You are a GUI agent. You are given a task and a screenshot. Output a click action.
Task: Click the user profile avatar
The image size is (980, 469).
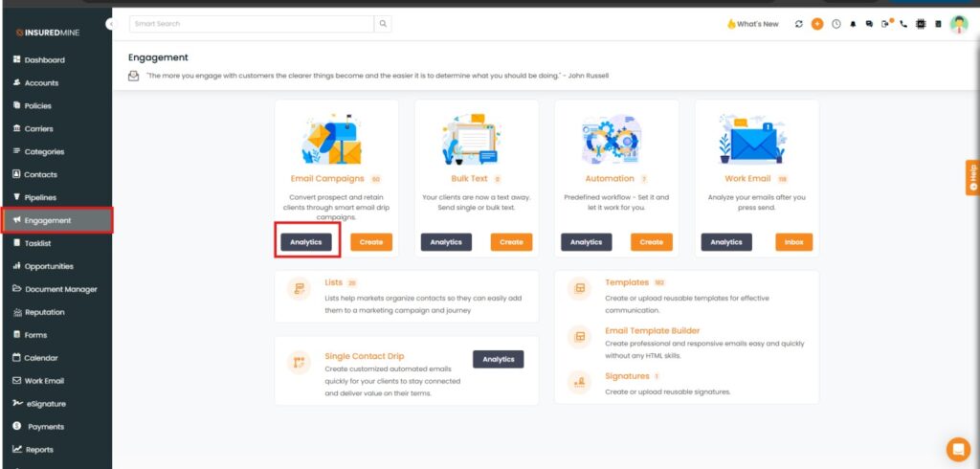pos(959,24)
